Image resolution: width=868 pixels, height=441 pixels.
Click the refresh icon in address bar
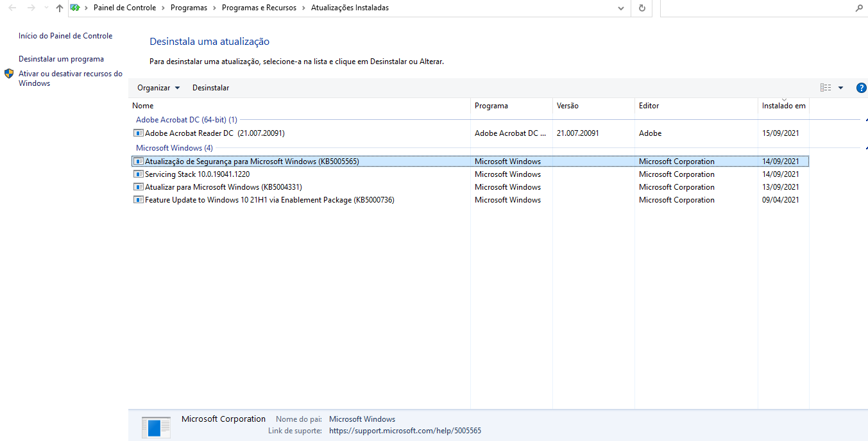click(x=642, y=8)
